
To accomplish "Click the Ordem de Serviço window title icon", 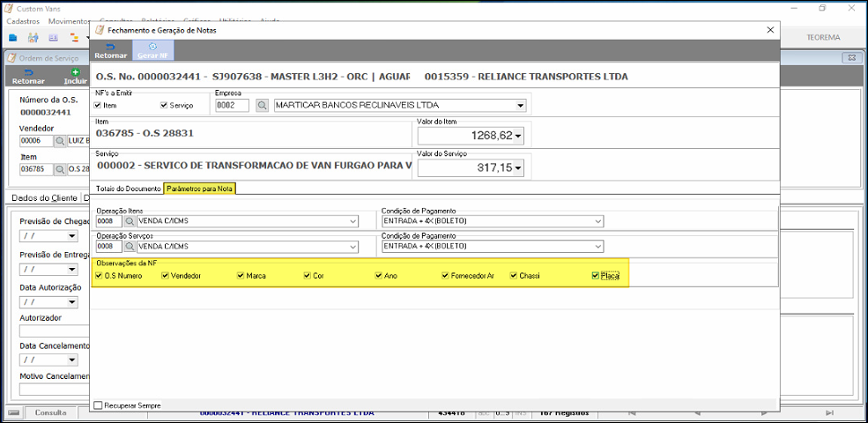I will 11,57.
